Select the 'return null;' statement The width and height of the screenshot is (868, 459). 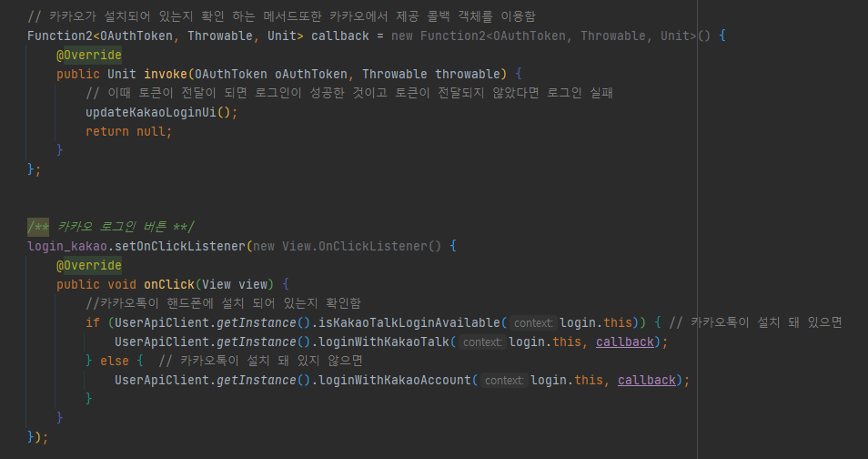(129, 131)
